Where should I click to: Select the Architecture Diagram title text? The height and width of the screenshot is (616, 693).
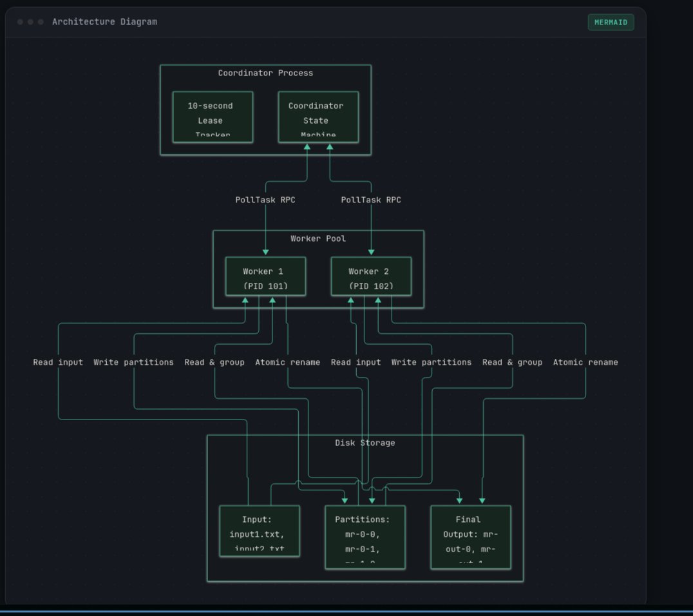pyautogui.click(x=105, y=22)
